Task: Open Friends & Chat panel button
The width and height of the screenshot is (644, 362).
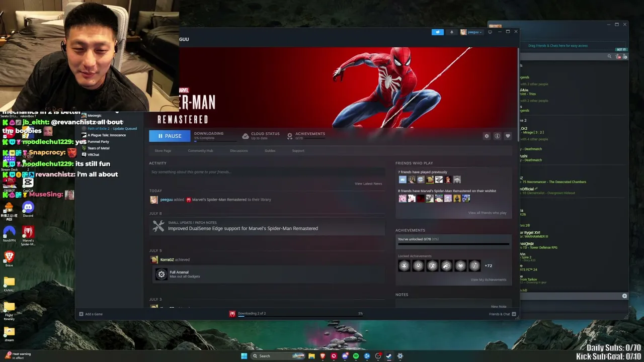Action: click(x=503, y=314)
